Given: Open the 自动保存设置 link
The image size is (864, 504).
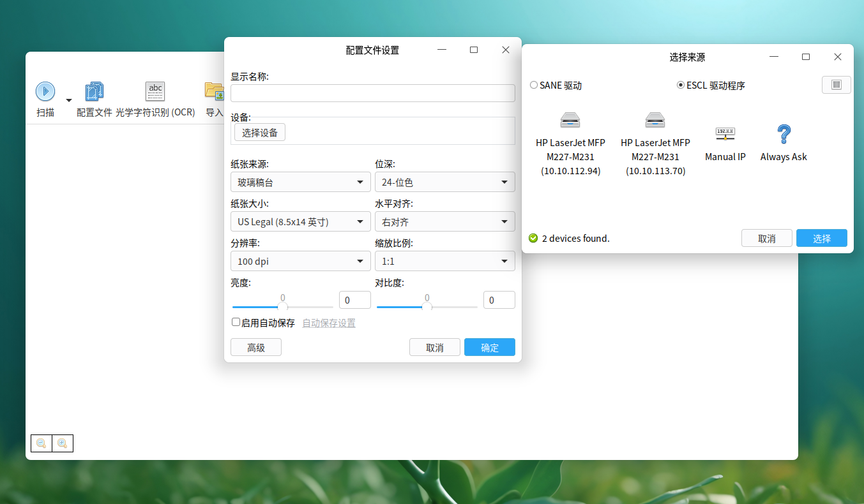Looking at the screenshot, I should point(329,323).
